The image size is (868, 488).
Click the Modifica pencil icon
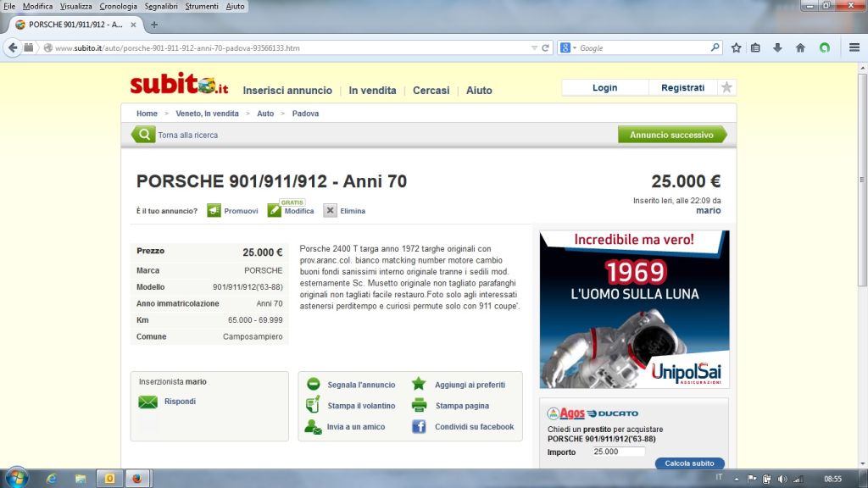274,211
